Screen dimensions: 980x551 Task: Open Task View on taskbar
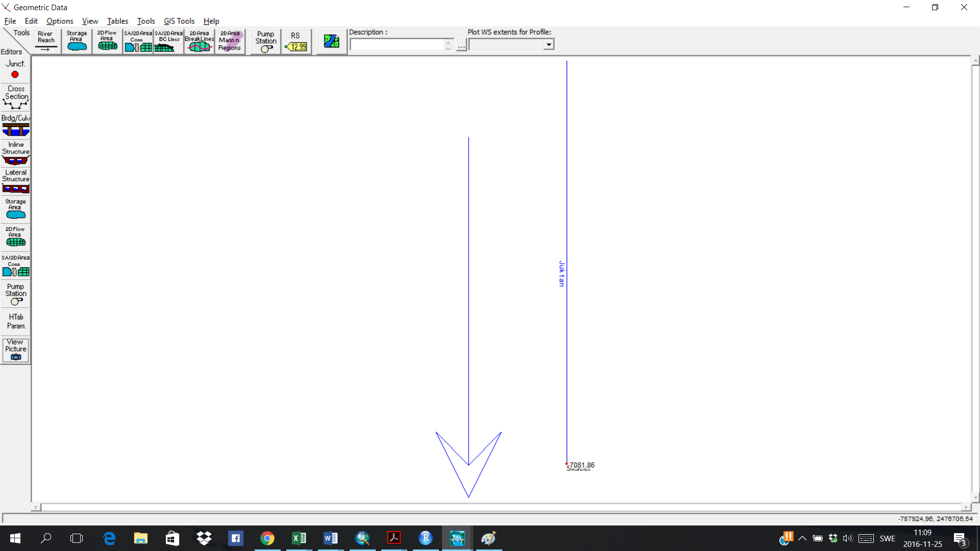coord(77,538)
